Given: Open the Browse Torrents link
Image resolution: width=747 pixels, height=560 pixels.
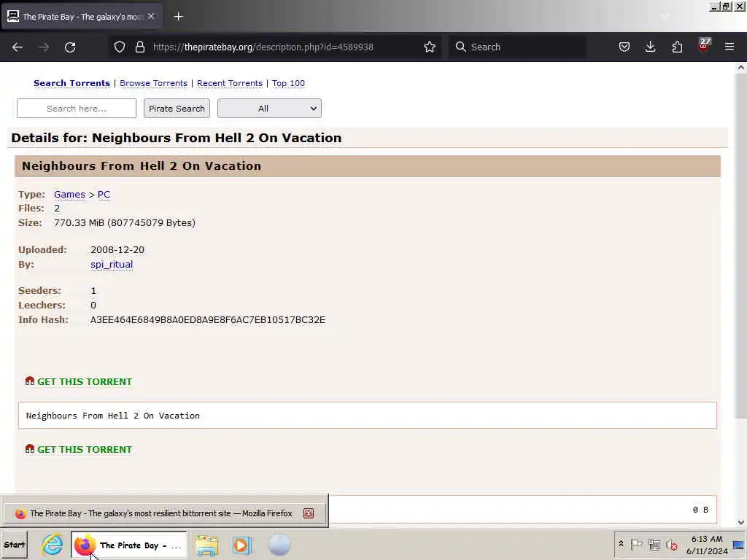Looking at the screenshot, I should tap(153, 83).
